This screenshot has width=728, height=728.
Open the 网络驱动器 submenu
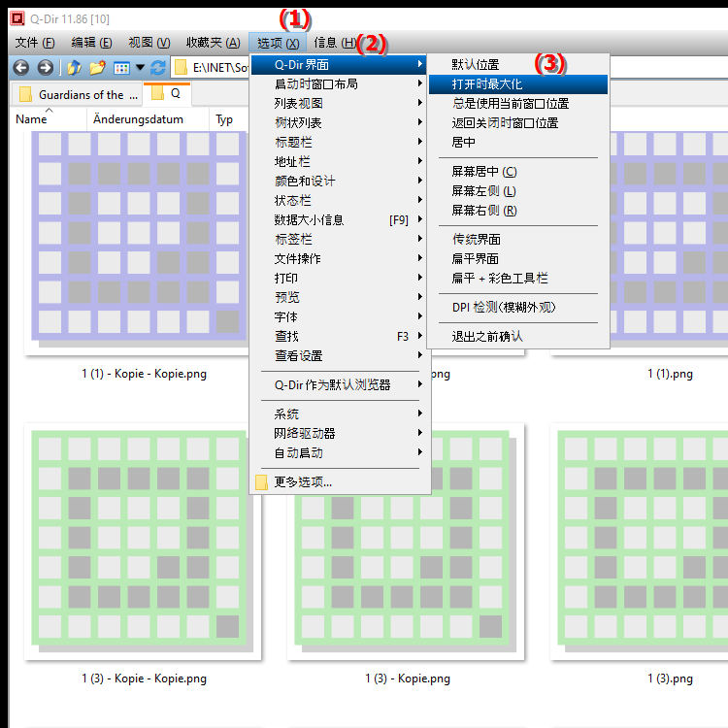pos(340,433)
